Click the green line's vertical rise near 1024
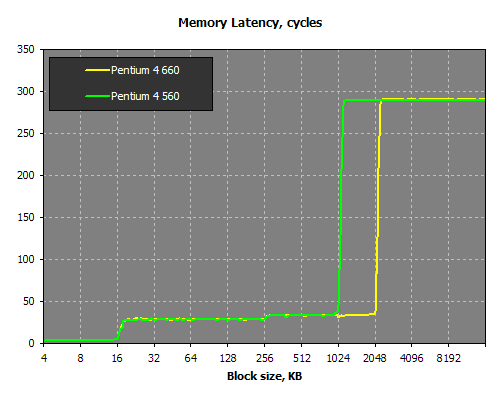 [x=341, y=207]
